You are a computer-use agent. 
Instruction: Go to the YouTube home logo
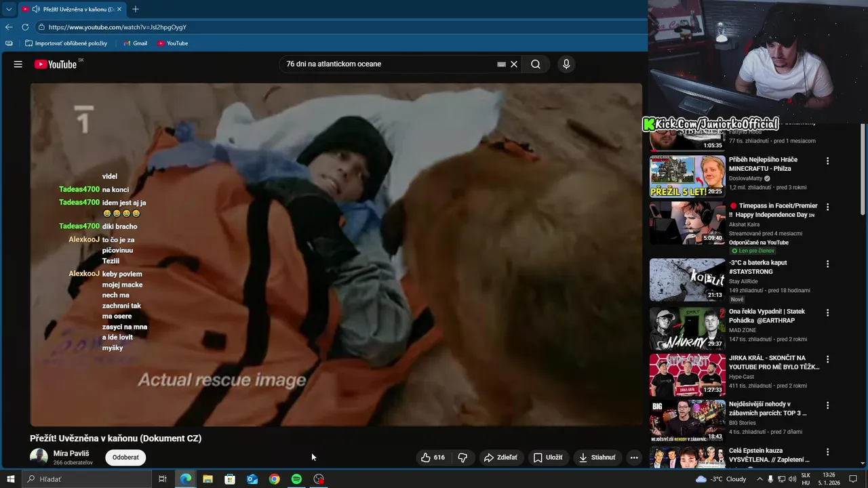pyautogui.click(x=56, y=64)
